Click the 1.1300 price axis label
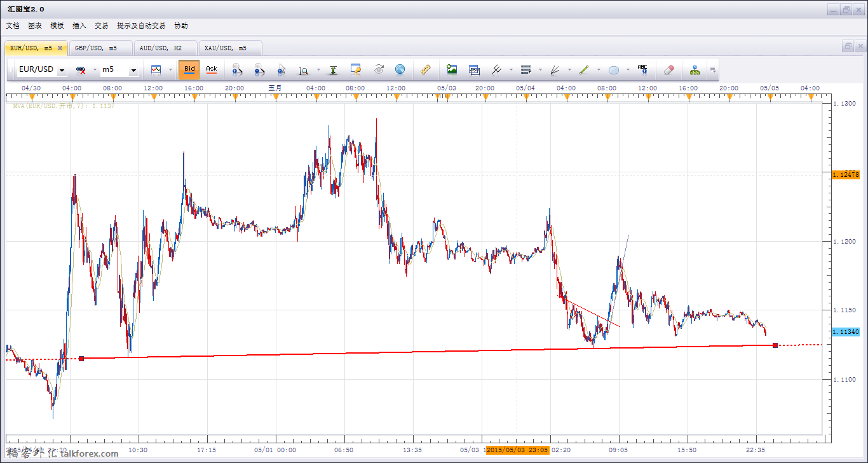The height and width of the screenshot is (463, 868). click(844, 103)
